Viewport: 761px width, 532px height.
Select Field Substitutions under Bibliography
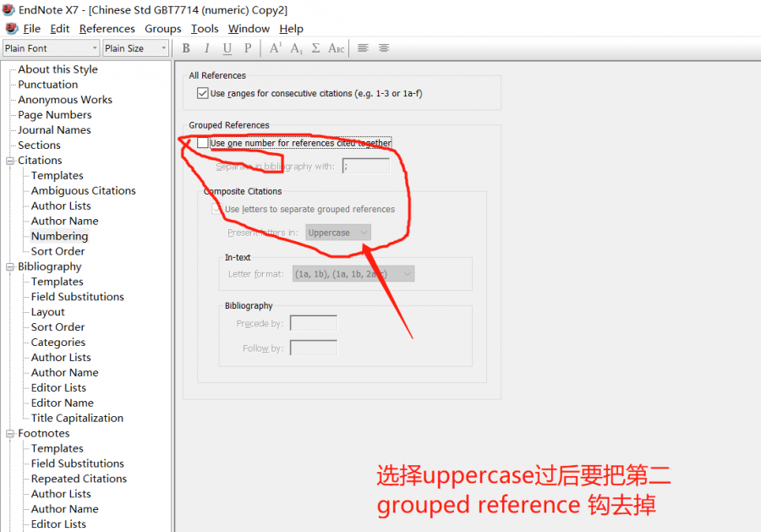78,297
